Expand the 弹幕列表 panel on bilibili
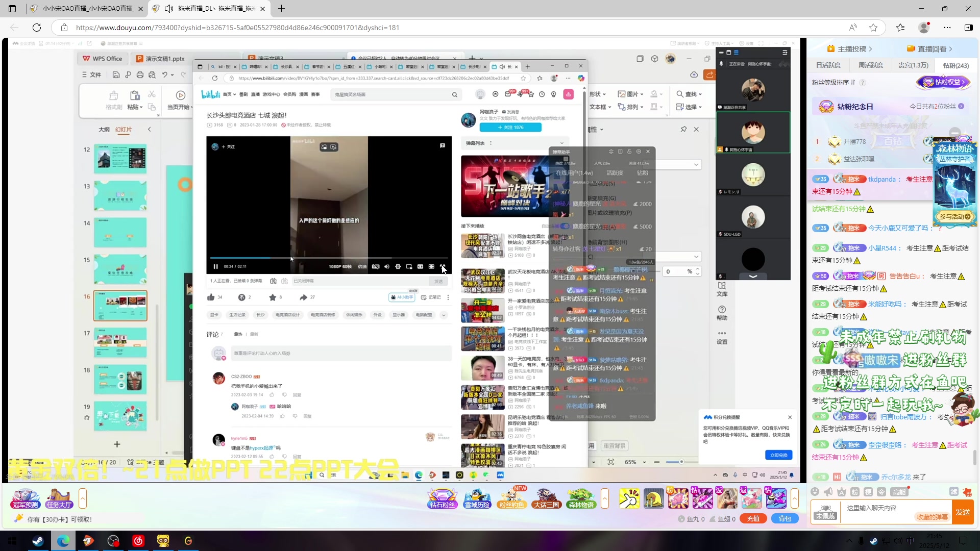 (562, 143)
